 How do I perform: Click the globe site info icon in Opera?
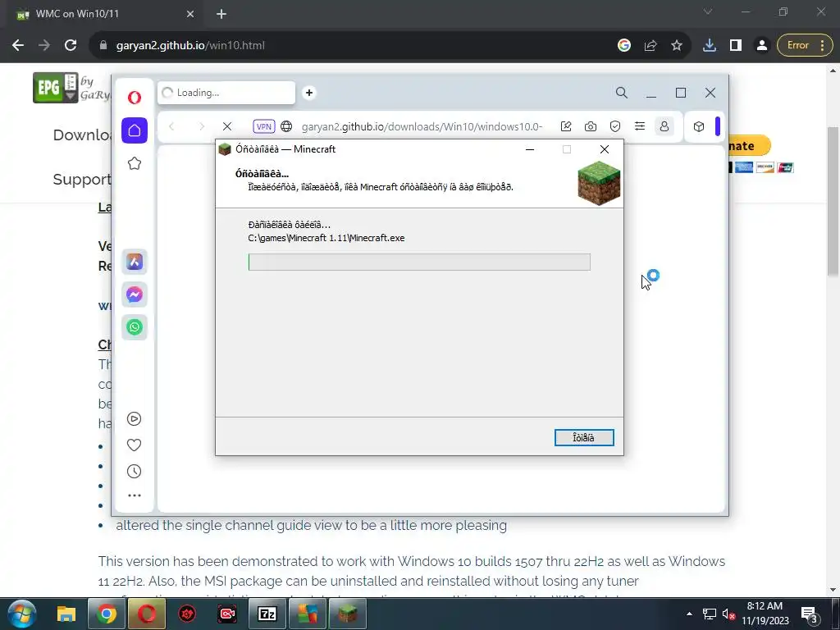(286, 126)
